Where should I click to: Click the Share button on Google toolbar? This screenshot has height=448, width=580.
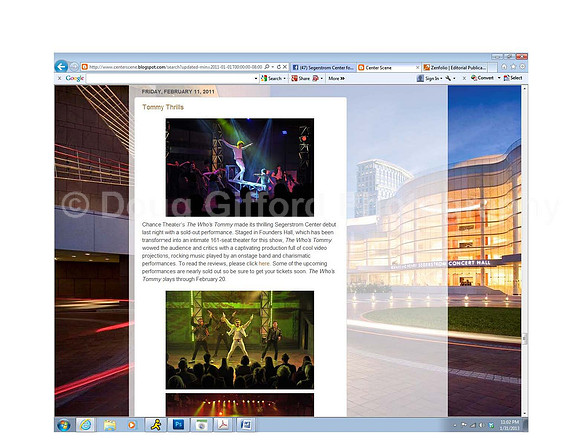[x=300, y=78]
